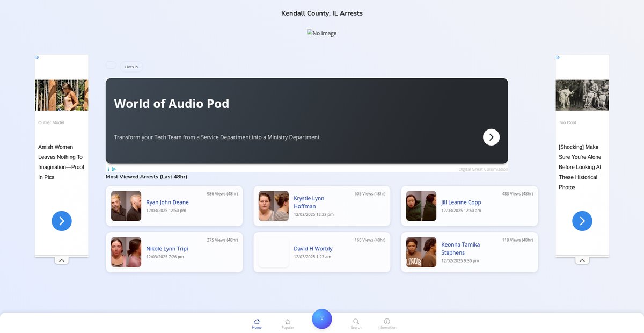644x333 pixels.
Task: View Nikole Lynn Tripi mugshot thumbnail
Action: tap(126, 252)
